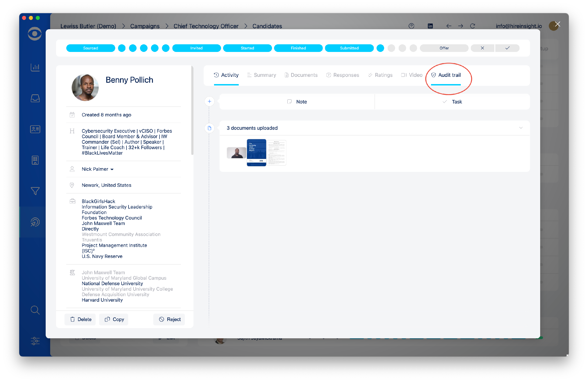This screenshot has width=588, height=382.
Task: Go back with the left arrow icon
Action: pos(449,26)
